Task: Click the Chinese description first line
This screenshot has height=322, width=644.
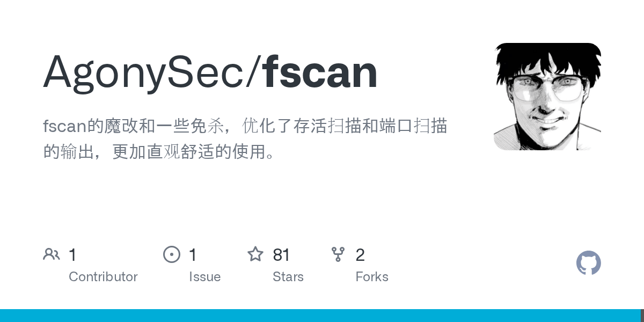Action: click(245, 126)
